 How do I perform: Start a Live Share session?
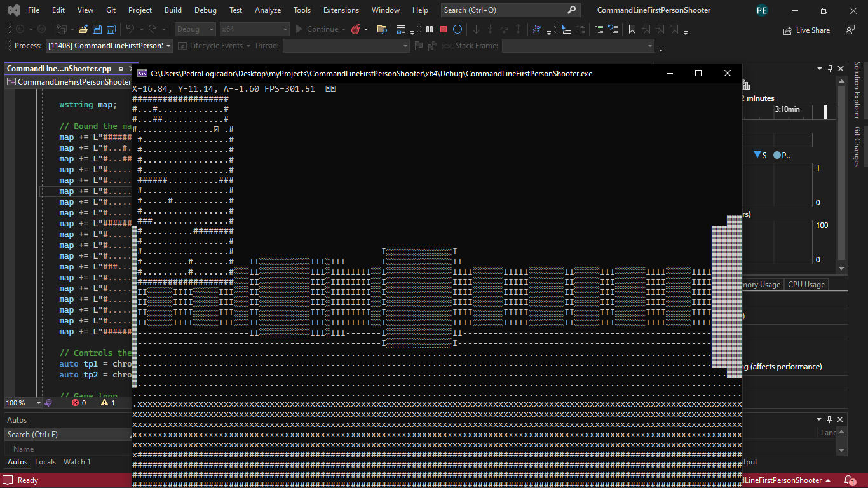point(806,30)
